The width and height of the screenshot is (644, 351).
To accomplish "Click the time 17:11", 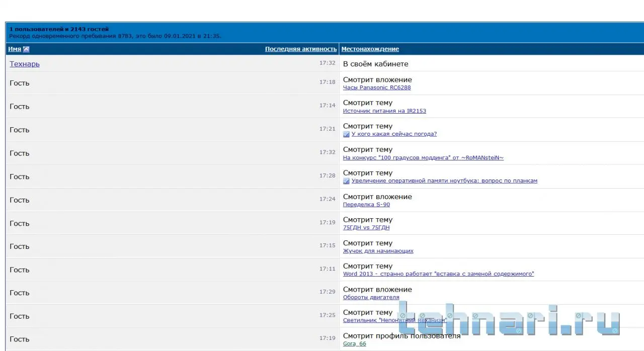I will point(327,269).
